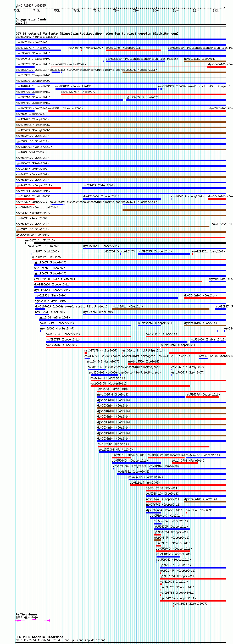The height and width of the screenshot is (644, 233).
Task: Click nsv461894 (Itsara2009) label
Action: click(33, 86)
